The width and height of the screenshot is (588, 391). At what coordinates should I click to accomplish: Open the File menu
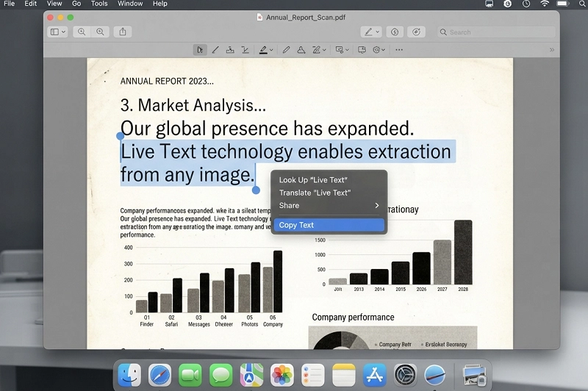click(x=9, y=4)
